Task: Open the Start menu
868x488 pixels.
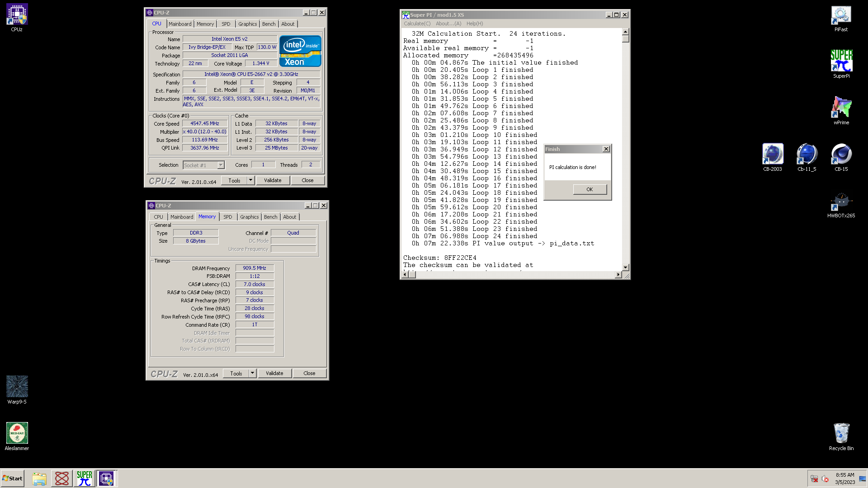Action: pyautogui.click(x=12, y=479)
